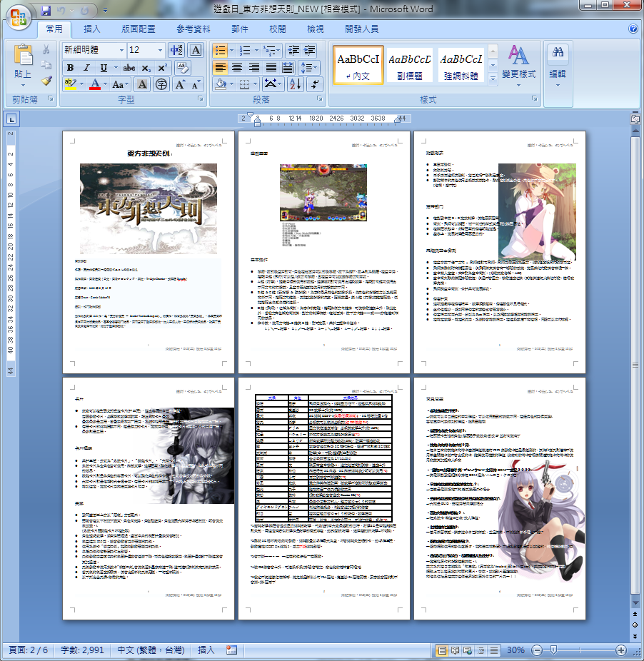Toggle center text alignment
644x661 pixels.
tap(238, 68)
